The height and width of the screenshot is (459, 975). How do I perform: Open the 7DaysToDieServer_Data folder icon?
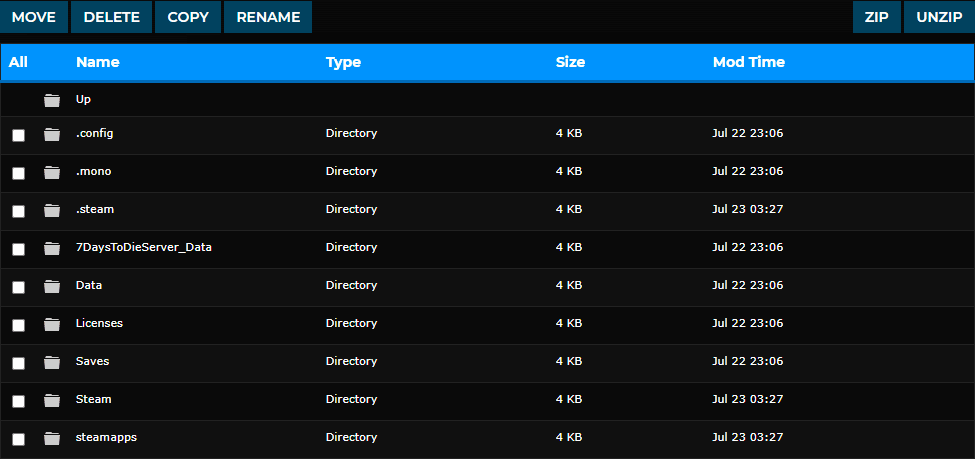[52, 248]
